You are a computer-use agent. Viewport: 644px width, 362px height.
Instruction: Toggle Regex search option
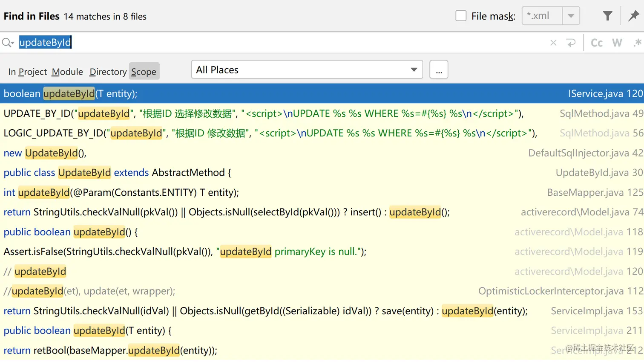pyautogui.click(x=638, y=43)
